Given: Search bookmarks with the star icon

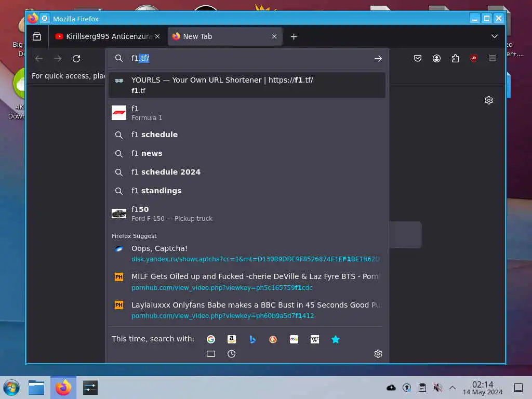Looking at the screenshot, I should pos(336,339).
